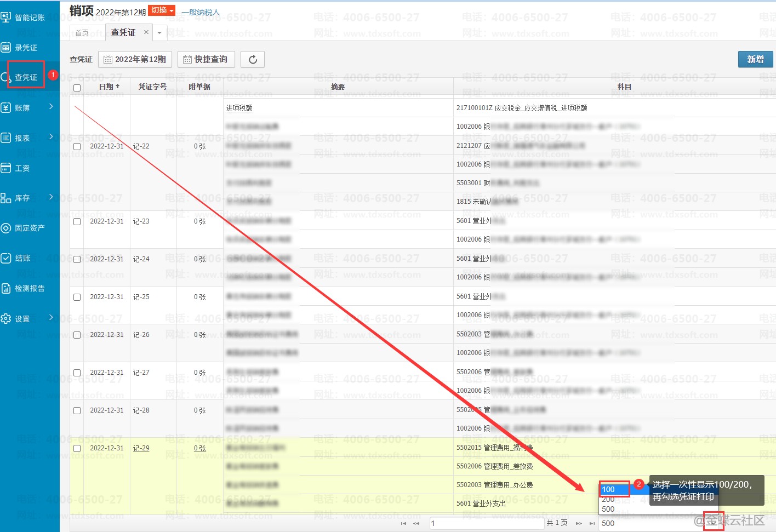Select the checkbox for voucher 记-25

click(77, 297)
